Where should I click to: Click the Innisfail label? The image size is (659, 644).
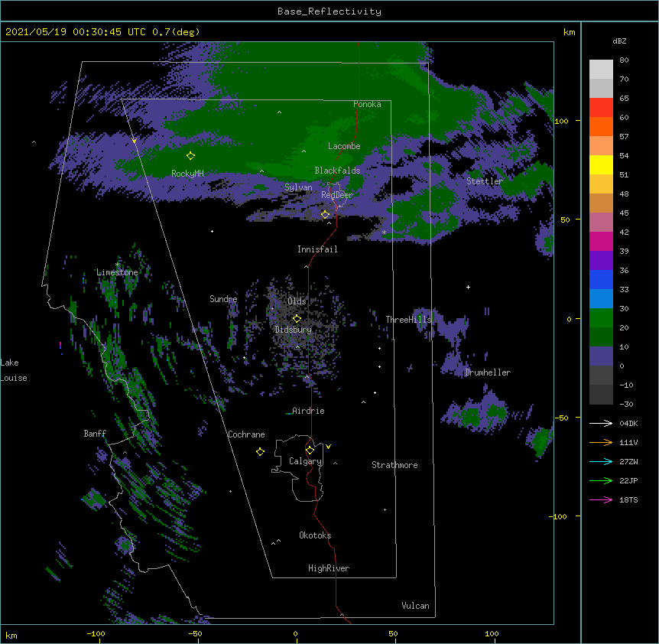point(317,249)
